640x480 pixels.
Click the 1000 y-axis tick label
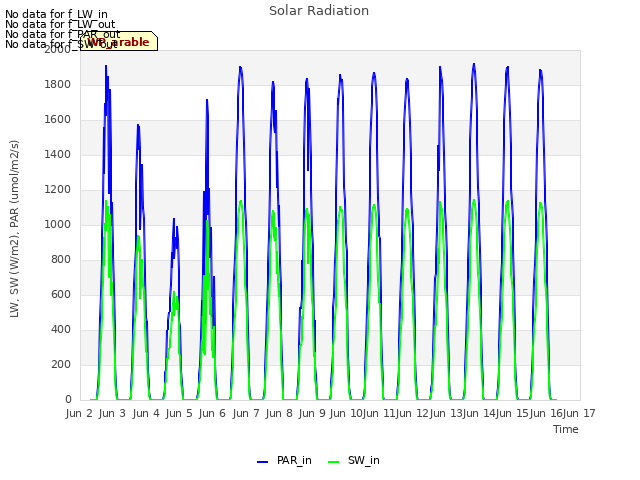coord(58,224)
